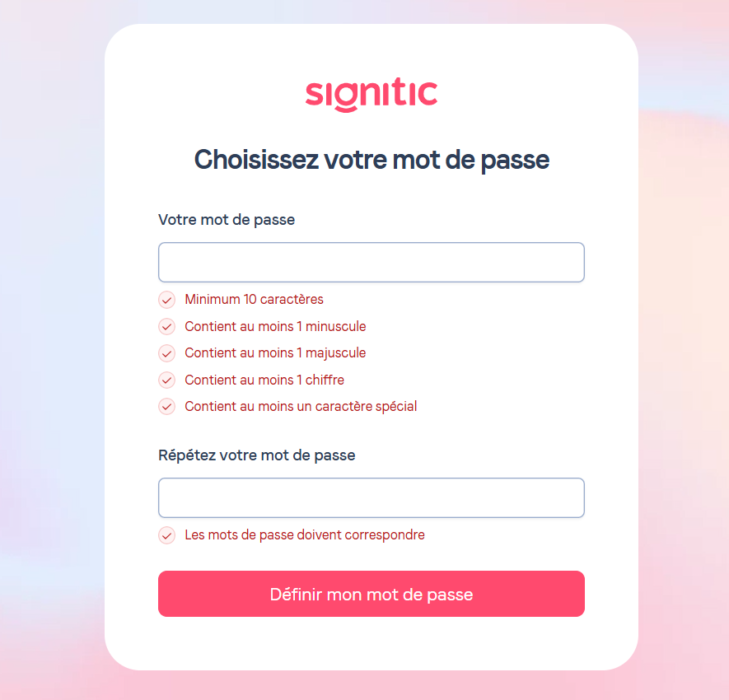Image resolution: width=729 pixels, height=700 pixels.
Task: Click the check icon for 1 minuscule rule
Action: pyautogui.click(x=167, y=327)
